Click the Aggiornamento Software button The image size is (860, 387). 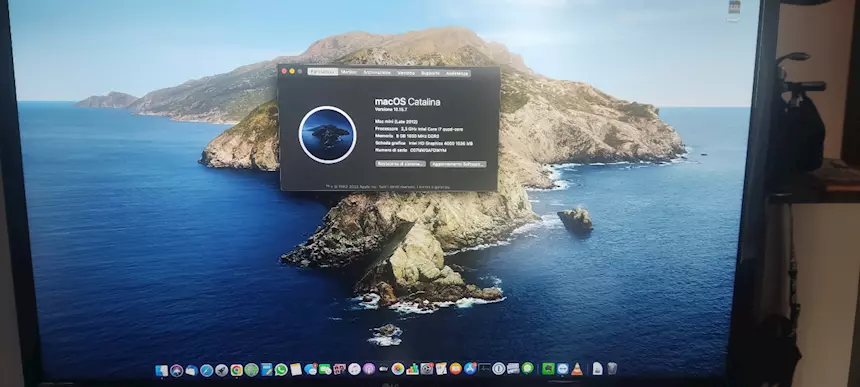click(x=458, y=164)
